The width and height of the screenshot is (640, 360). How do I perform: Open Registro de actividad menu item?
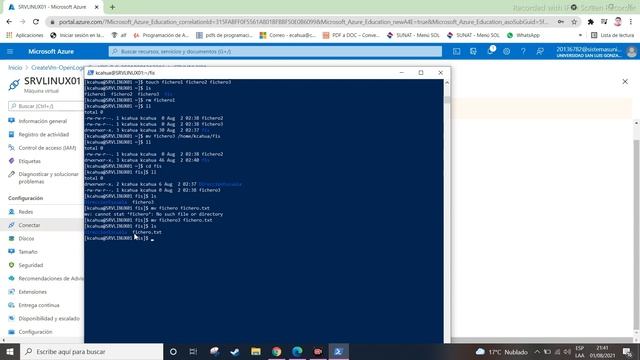pos(44,134)
